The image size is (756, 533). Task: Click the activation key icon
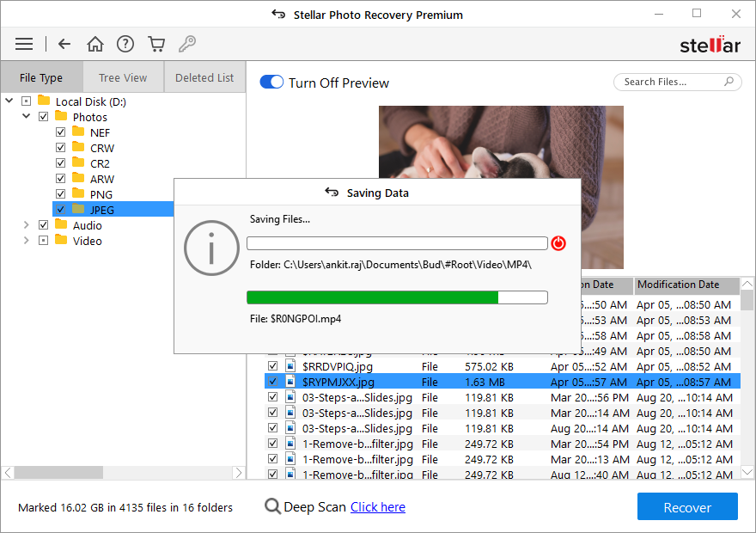tap(187, 44)
